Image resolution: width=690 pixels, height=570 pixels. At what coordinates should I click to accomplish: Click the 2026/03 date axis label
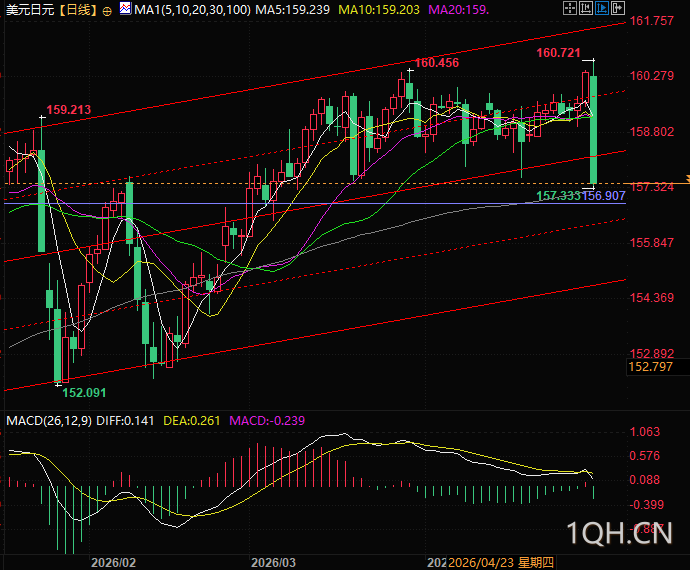[273, 563]
